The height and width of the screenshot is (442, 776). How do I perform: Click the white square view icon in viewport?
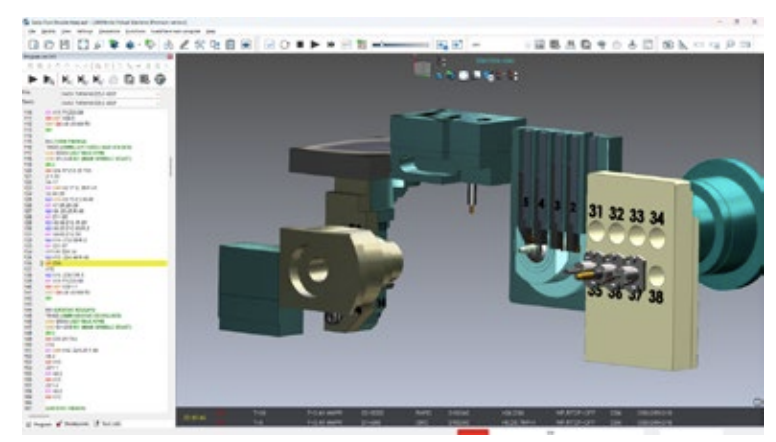477,75
